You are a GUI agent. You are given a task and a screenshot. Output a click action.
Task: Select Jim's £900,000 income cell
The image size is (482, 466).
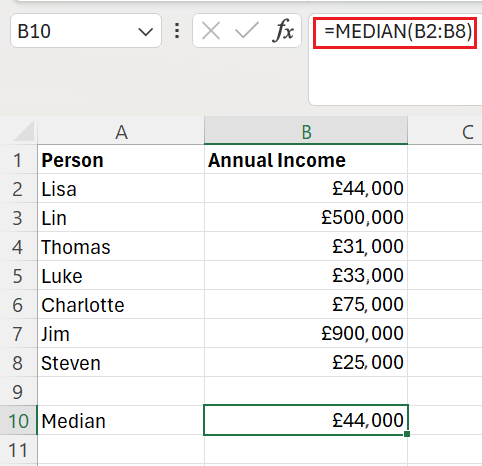coord(306,333)
